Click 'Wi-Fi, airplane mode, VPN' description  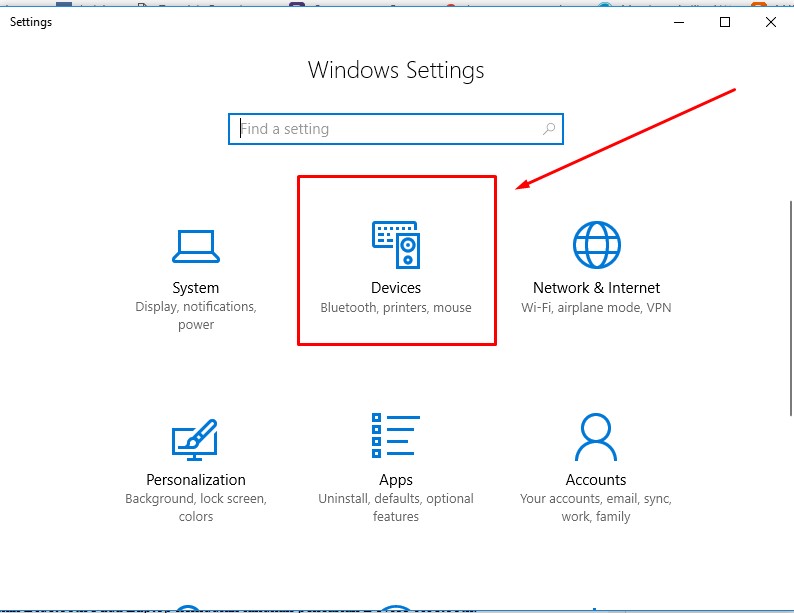tap(596, 307)
